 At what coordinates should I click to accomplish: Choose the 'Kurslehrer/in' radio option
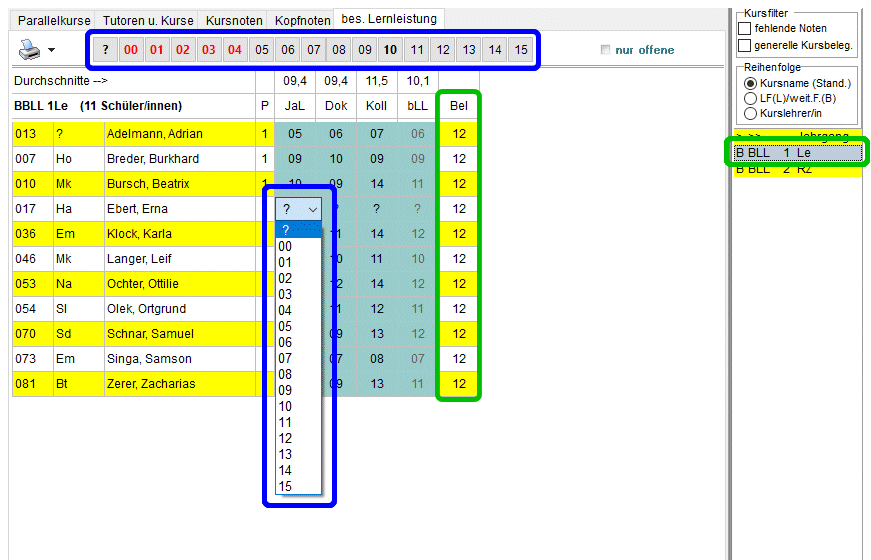pyautogui.click(x=751, y=113)
